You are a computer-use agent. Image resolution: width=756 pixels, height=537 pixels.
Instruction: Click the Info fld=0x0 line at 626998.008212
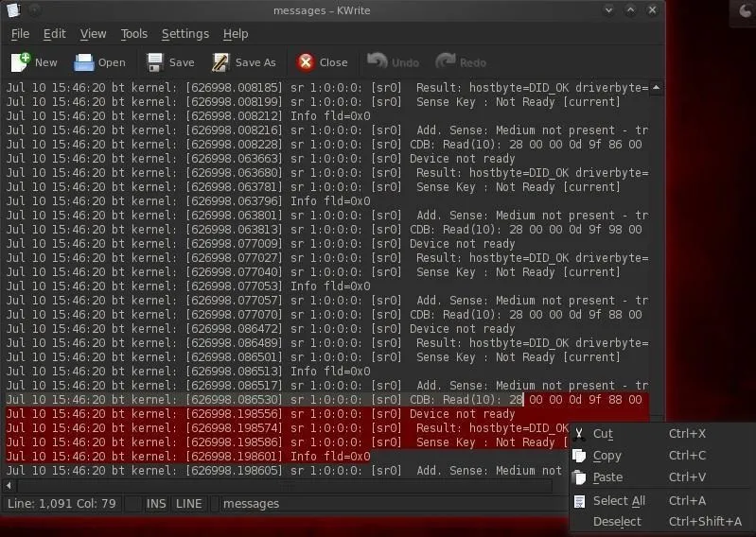click(x=188, y=116)
